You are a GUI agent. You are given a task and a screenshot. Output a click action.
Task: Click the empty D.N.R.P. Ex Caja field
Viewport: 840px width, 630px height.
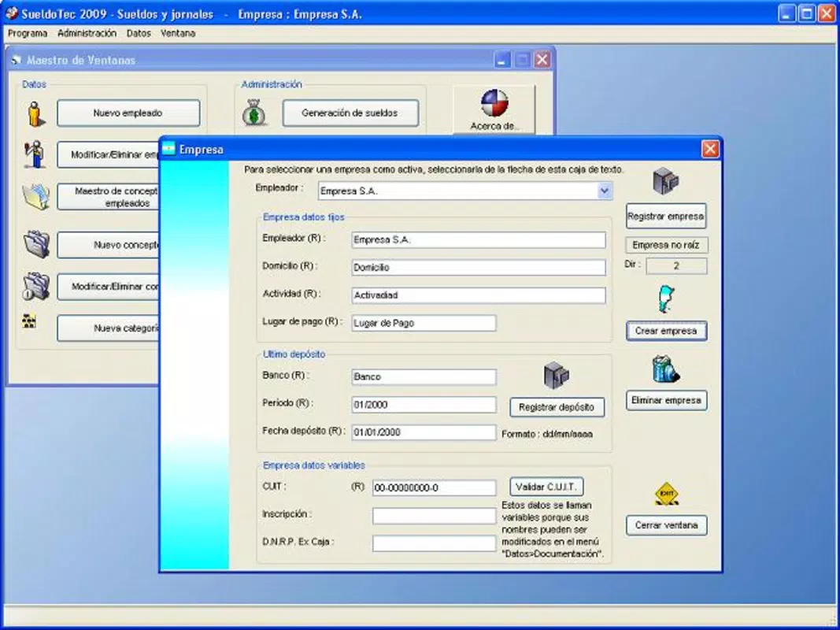[x=434, y=543]
